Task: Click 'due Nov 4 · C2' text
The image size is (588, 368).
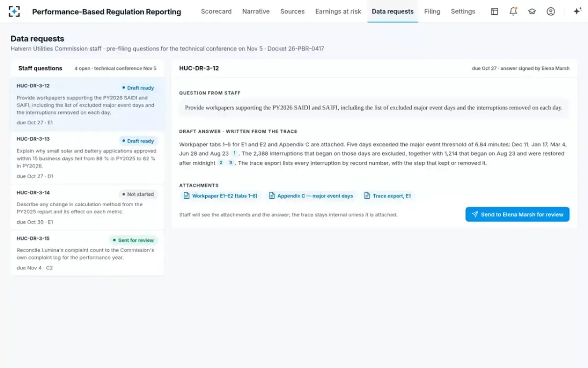Action: (35, 268)
